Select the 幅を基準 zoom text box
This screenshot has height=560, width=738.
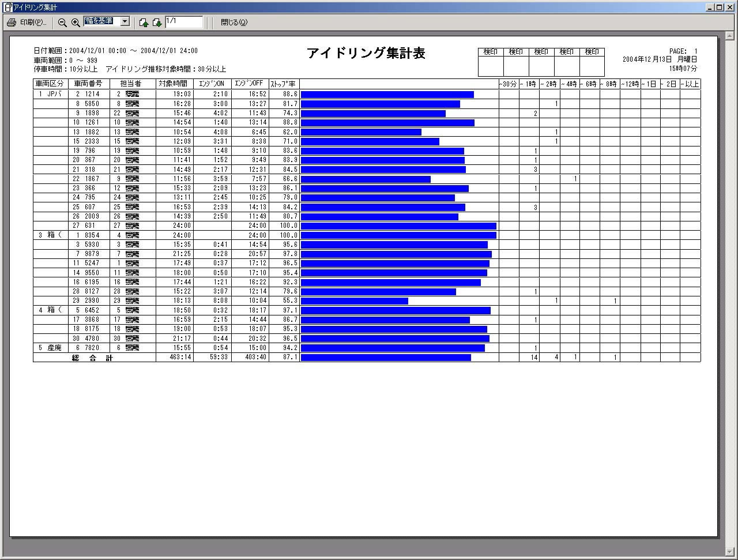(x=101, y=21)
